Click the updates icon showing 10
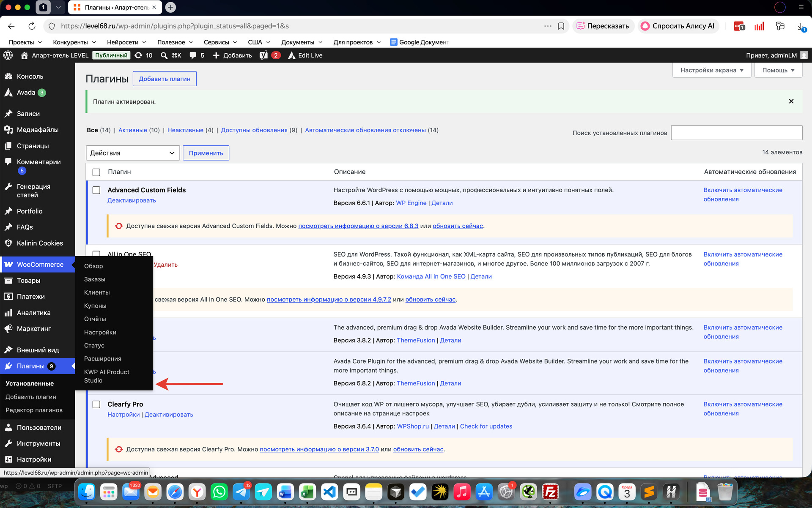Image resolution: width=812 pixels, height=508 pixels. click(143, 55)
